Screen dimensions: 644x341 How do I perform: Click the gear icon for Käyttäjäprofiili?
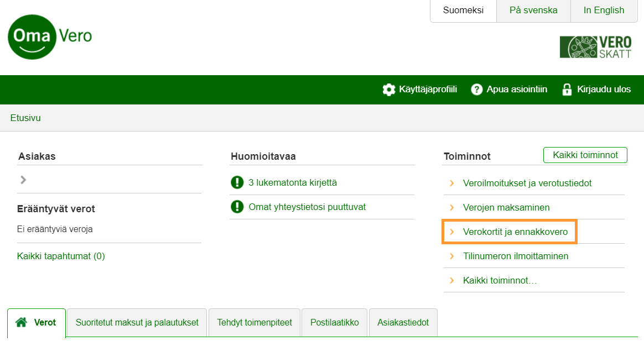click(x=389, y=90)
